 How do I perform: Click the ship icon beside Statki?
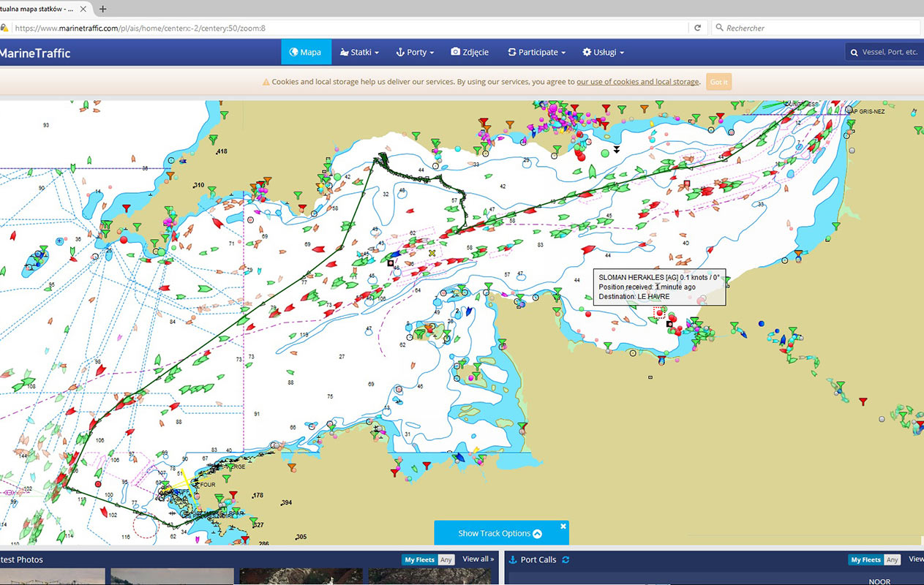(344, 52)
